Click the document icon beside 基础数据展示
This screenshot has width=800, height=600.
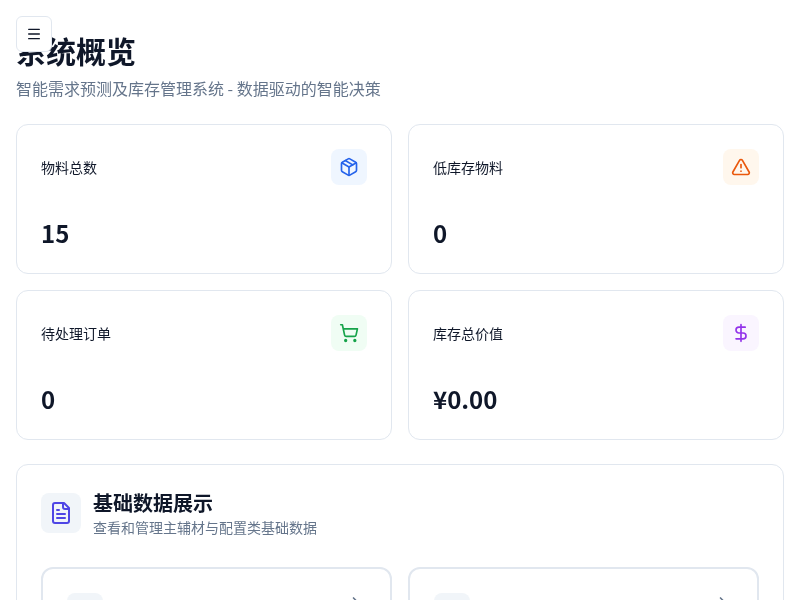click(x=61, y=513)
